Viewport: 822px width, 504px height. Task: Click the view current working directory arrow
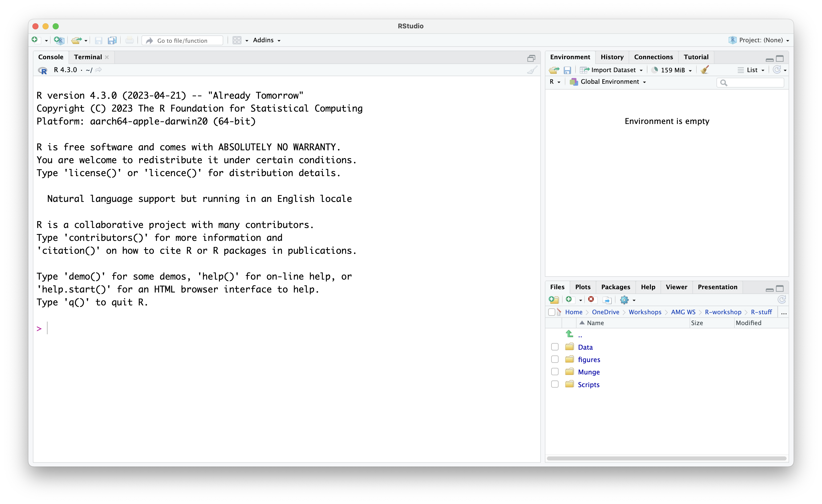(x=98, y=70)
